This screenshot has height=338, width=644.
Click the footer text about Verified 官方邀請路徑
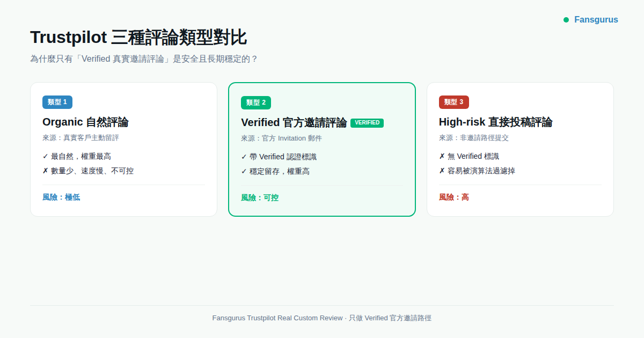point(322,318)
